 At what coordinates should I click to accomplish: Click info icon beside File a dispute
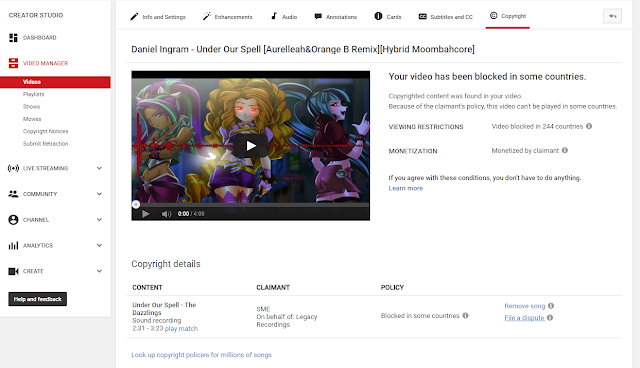[x=550, y=317]
